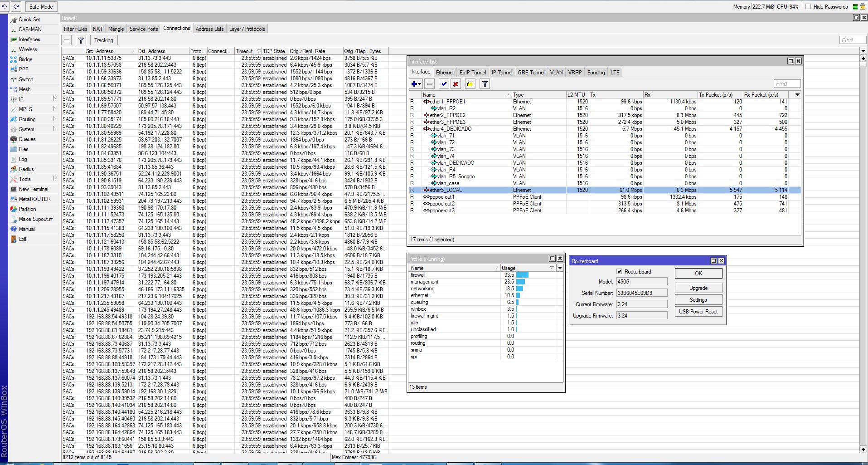The height and width of the screenshot is (465, 868).
Task: Switch to the NAT tab in Firewall
Action: pyautogui.click(x=97, y=29)
